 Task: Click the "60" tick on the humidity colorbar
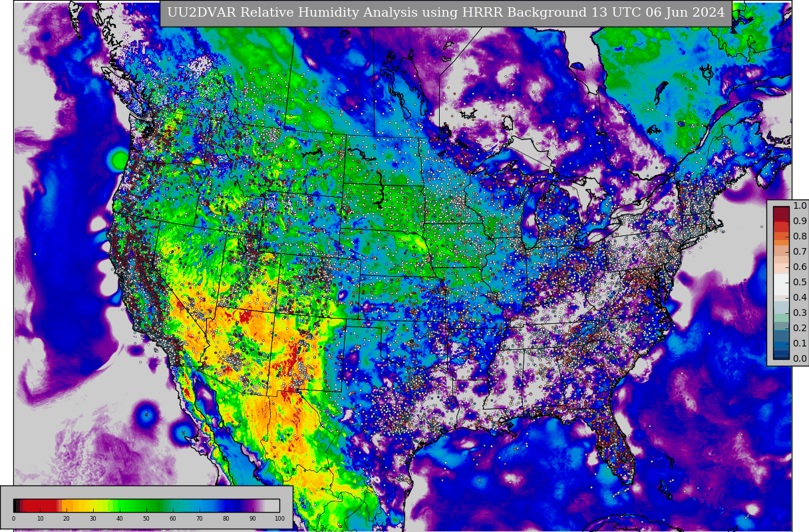tap(173, 519)
